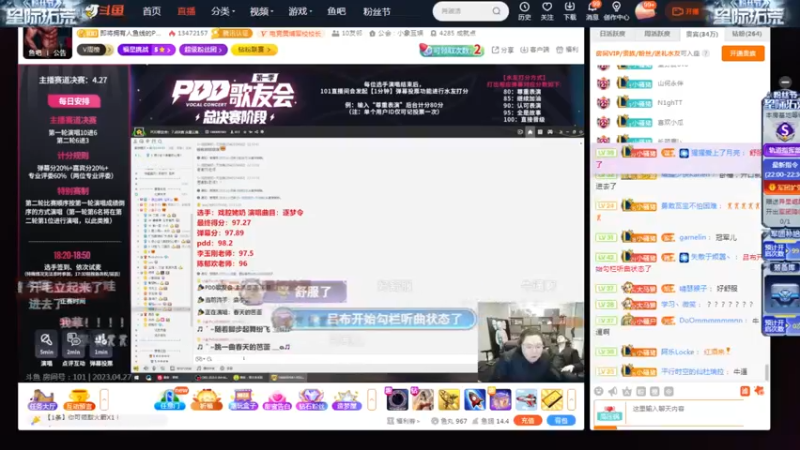Expand arrow right of 互动预言
Screen dimensions: 800x450
click(104, 399)
